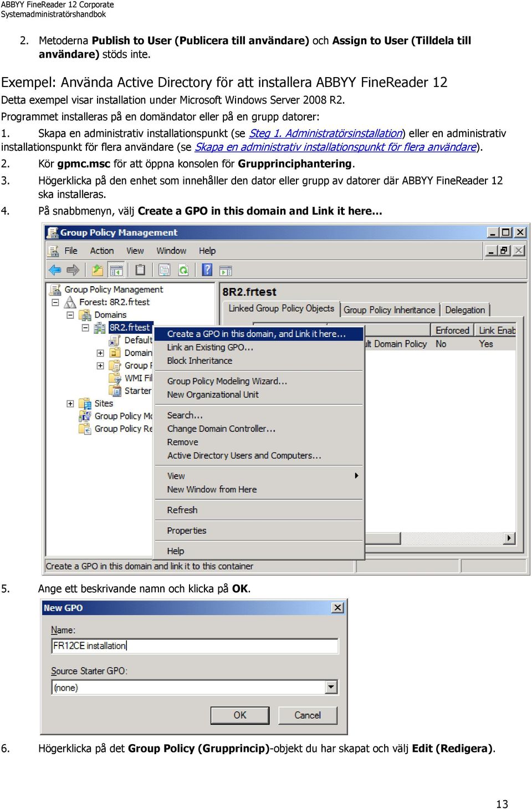Open the Source Starter GPO dropdown

click(x=331, y=688)
